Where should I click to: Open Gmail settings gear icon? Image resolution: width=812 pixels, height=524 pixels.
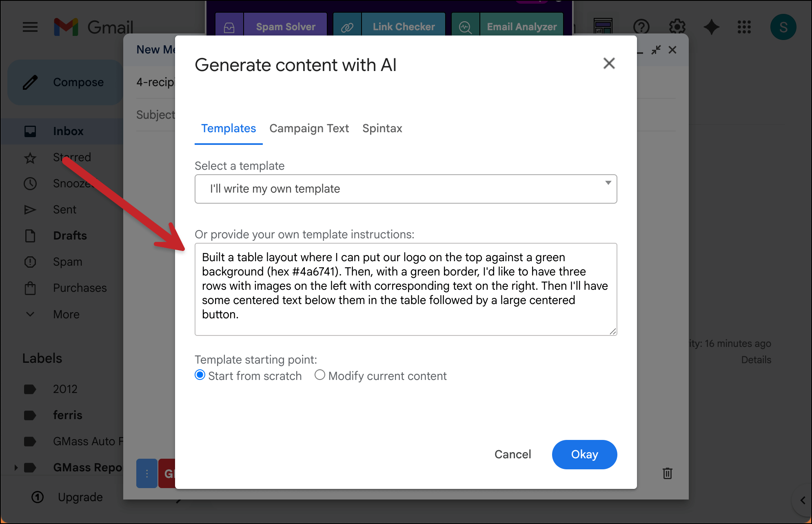677,27
